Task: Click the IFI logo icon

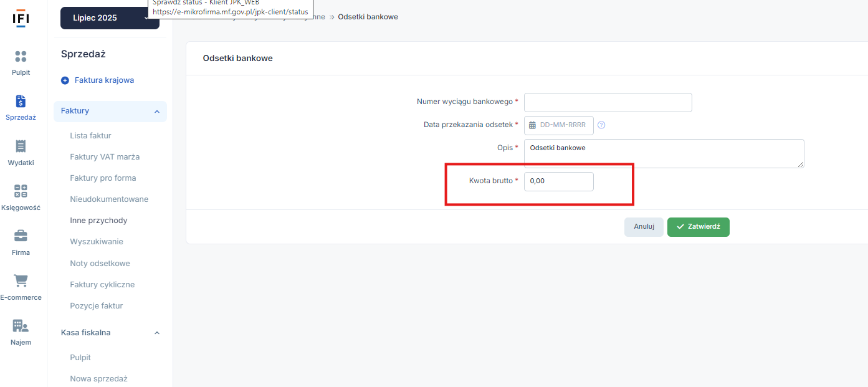Action: click(21, 18)
